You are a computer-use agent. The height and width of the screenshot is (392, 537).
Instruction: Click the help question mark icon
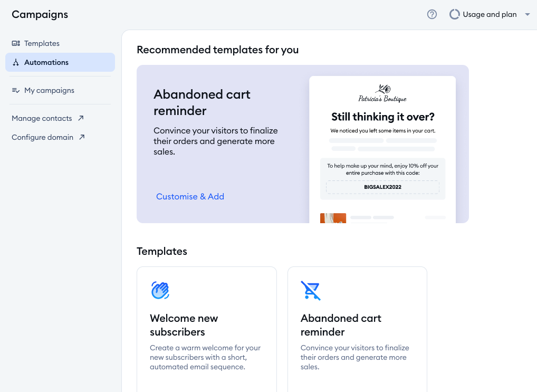point(432,15)
